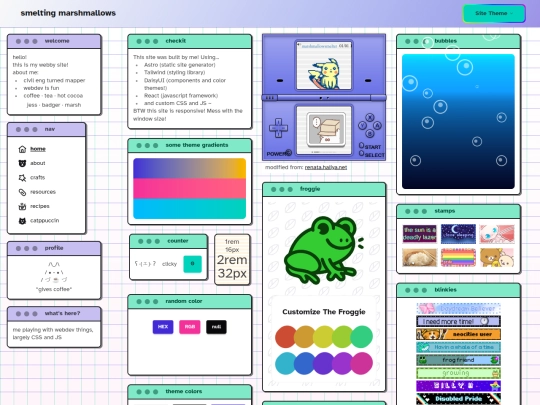Pick the orange froggie color swatch
The image size is (540, 405).
pyautogui.click(x=304, y=336)
